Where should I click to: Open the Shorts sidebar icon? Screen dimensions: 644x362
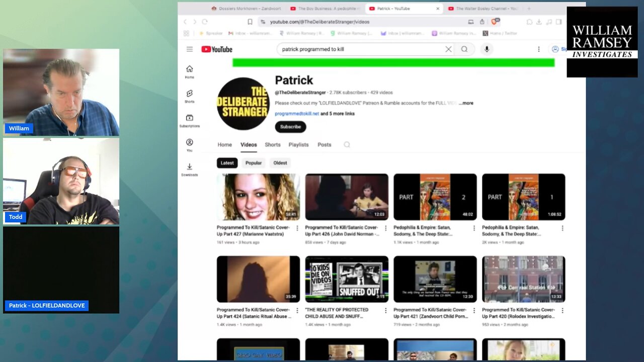(189, 96)
